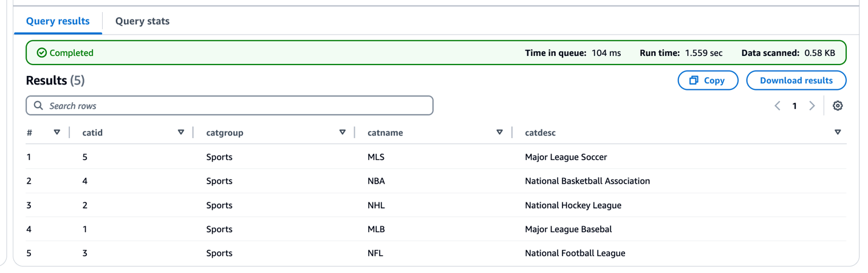
Task: Sort results by the catdesc column arrow
Action: 838,133
